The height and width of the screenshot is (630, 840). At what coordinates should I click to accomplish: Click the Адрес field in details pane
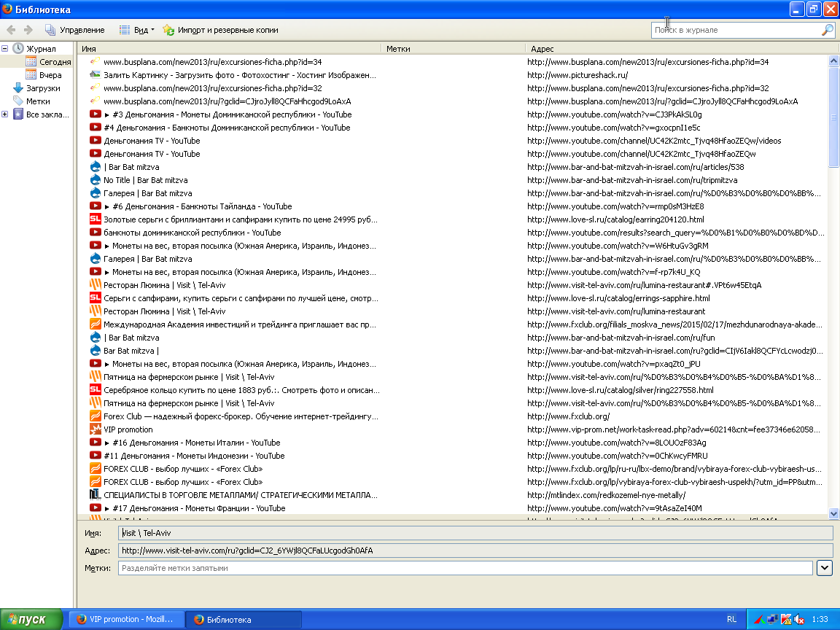(x=475, y=551)
